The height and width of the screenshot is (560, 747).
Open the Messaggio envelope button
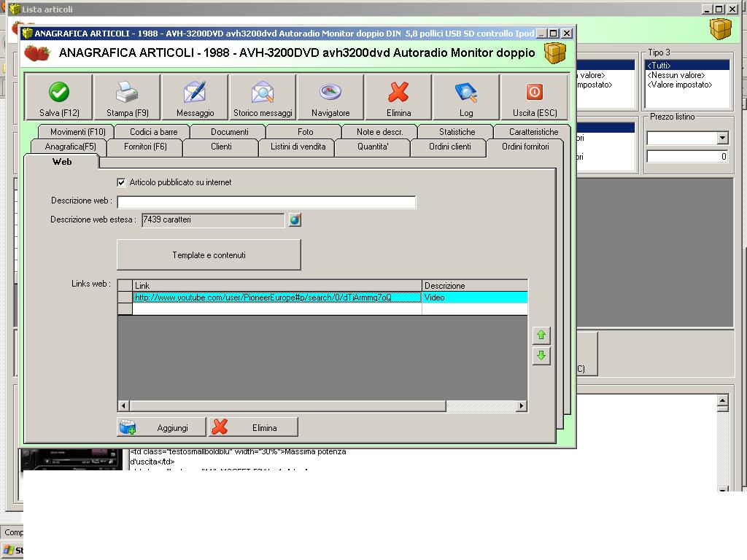pos(195,97)
